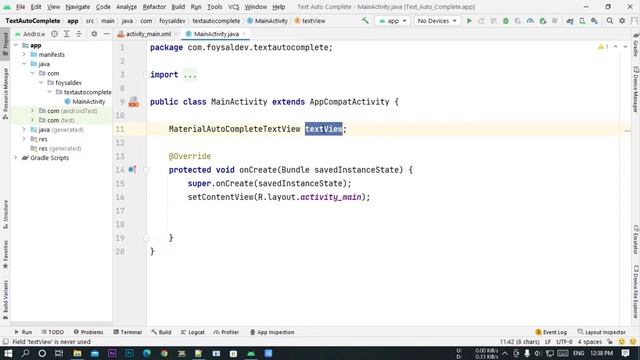This screenshot has width=640, height=360.
Task: Click the Make Project hammer icon
Action: (x=365, y=20)
